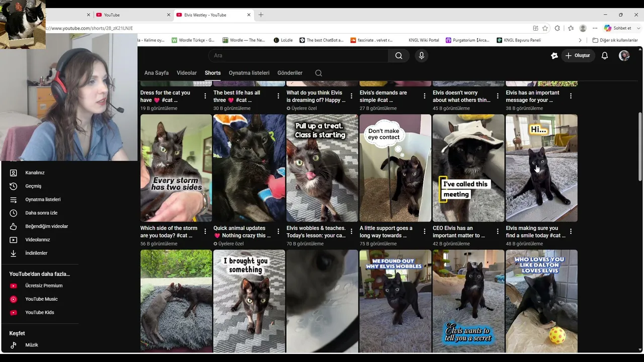Click the gem icon beside Oluştur
This screenshot has height=362, width=644.
[x=554, y=56]
